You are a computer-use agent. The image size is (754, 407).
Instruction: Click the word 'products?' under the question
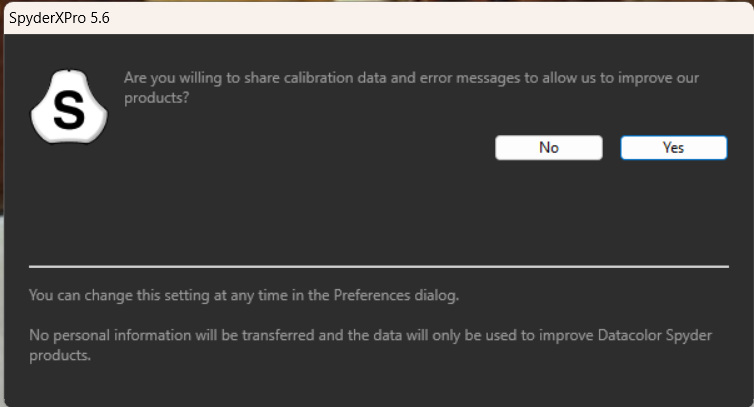coord(157,98)
